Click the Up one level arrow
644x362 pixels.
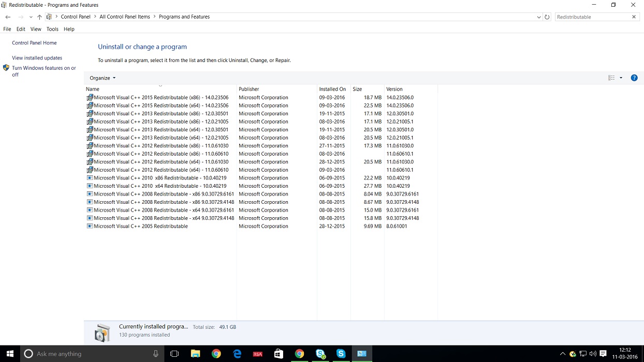point(39,17)
